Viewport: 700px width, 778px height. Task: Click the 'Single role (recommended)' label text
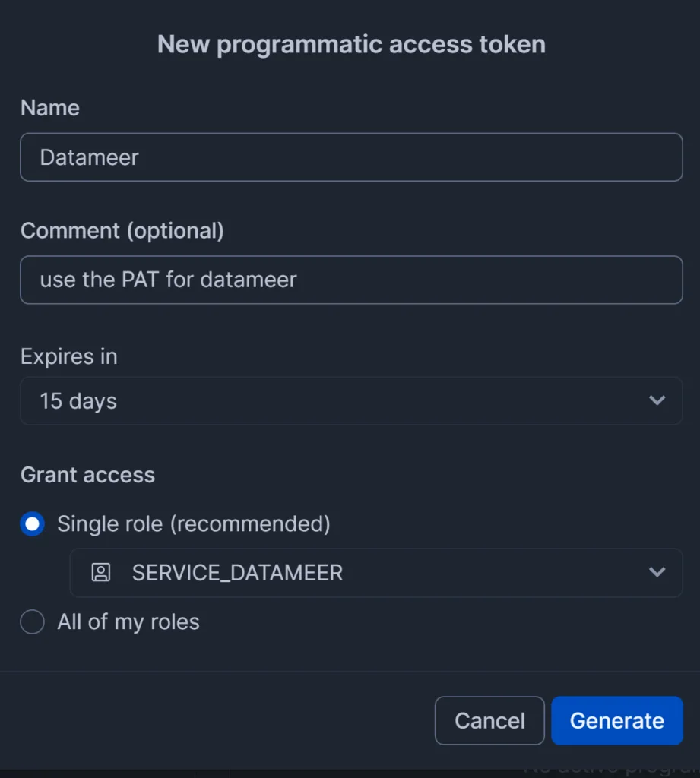(194, 524)
